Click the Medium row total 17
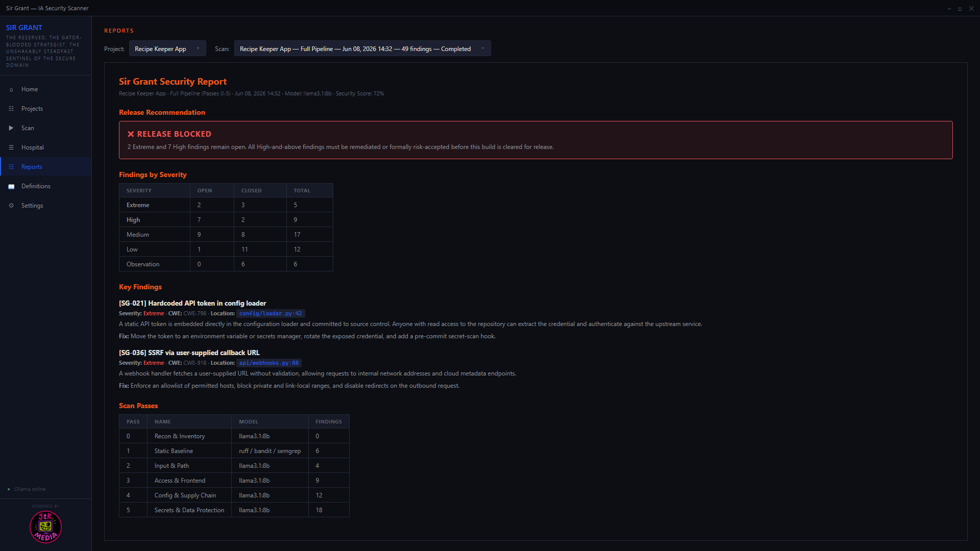This screenshot has height=551, width=980. 297,235
